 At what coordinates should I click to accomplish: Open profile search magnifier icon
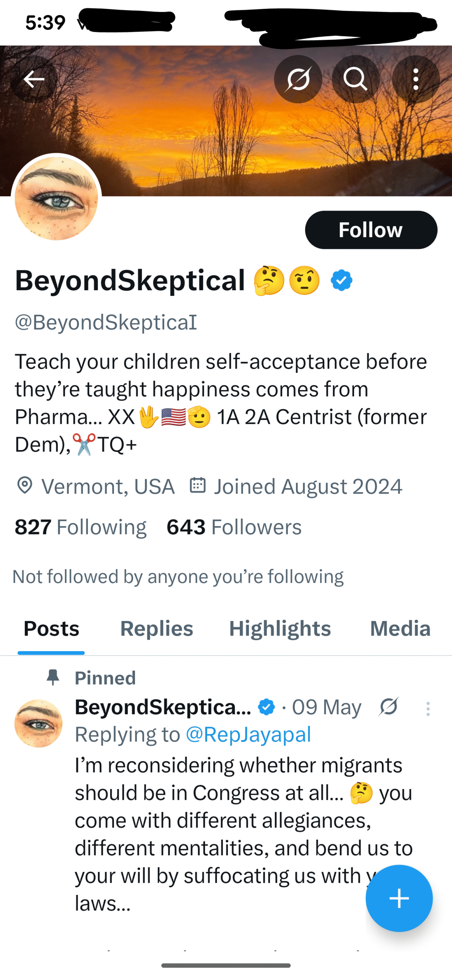click(x=356, y=79)
